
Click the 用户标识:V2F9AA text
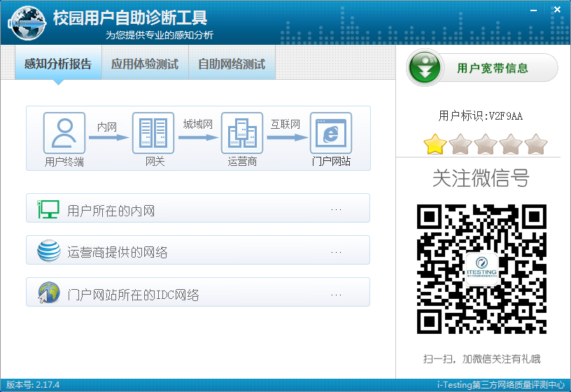click(x=480, y=116)
